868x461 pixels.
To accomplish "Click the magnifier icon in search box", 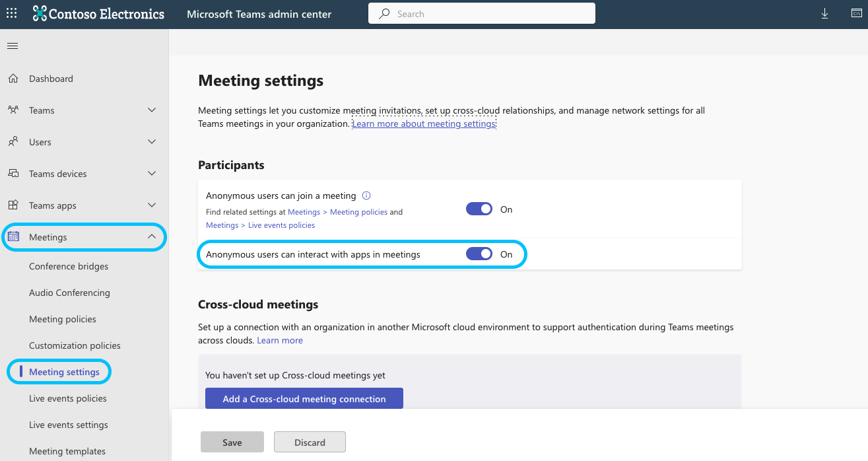I will (x=384, y=14).
